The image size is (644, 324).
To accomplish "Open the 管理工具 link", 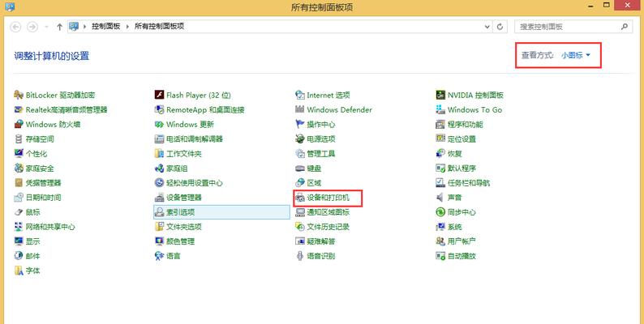I will coord(321,153).
